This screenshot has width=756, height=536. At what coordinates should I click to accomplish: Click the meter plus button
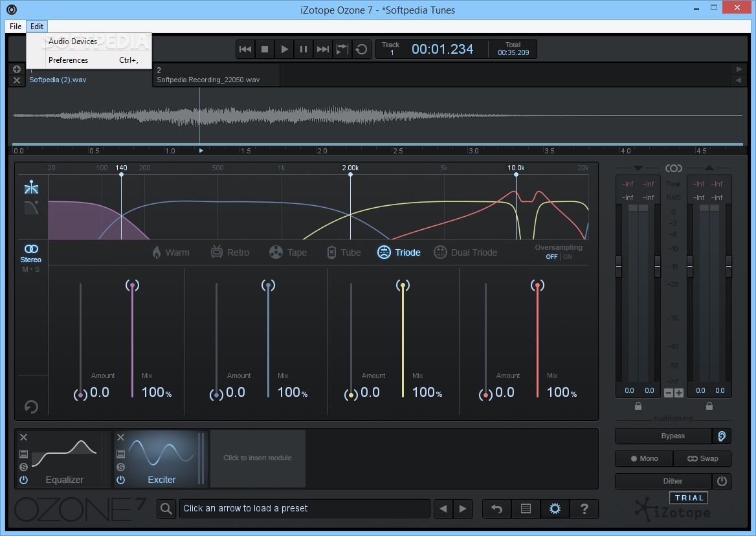[679, 393]
